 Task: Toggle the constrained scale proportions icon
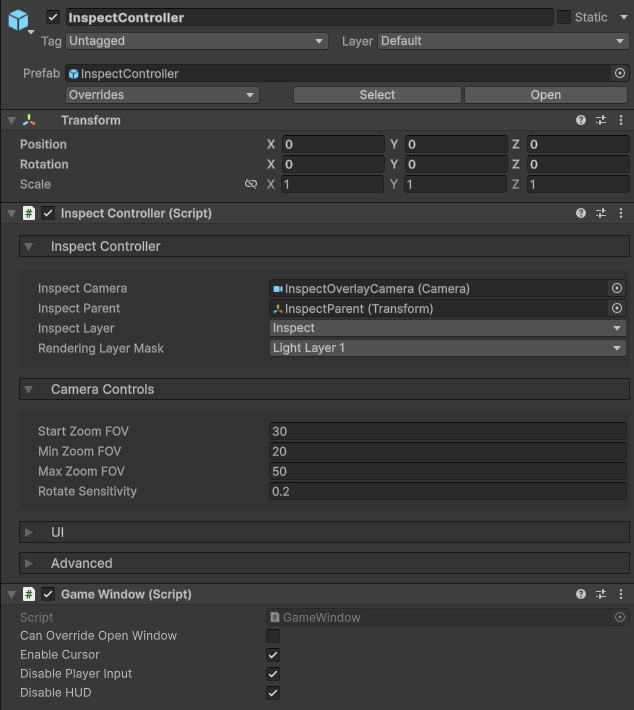pos(251,184)
